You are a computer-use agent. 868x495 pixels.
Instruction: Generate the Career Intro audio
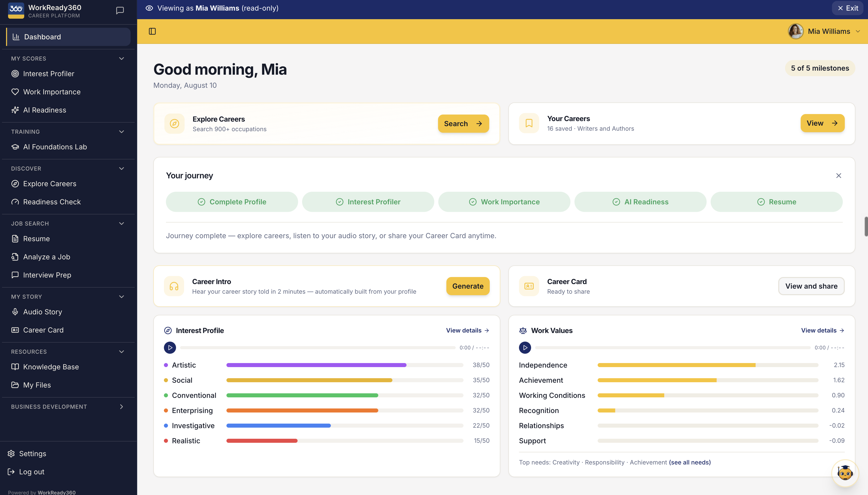468,286
